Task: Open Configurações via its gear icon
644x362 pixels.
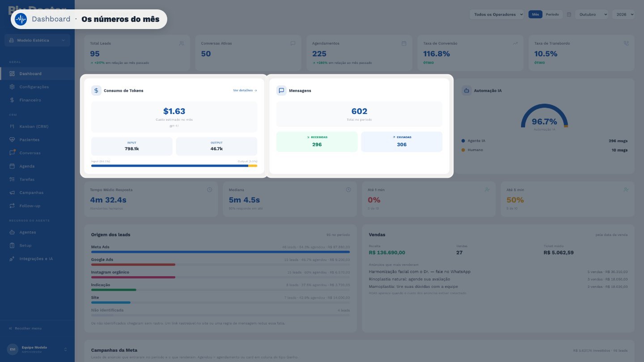Action: [x=12, y=87]
